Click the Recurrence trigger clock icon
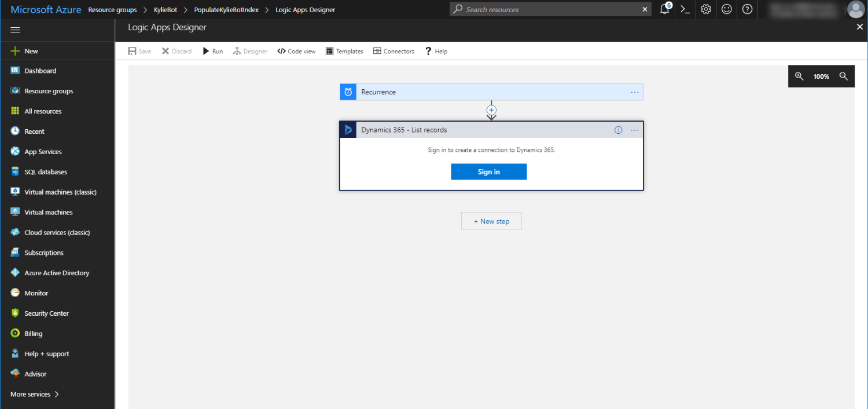868x409 pixels. [348, 92]
